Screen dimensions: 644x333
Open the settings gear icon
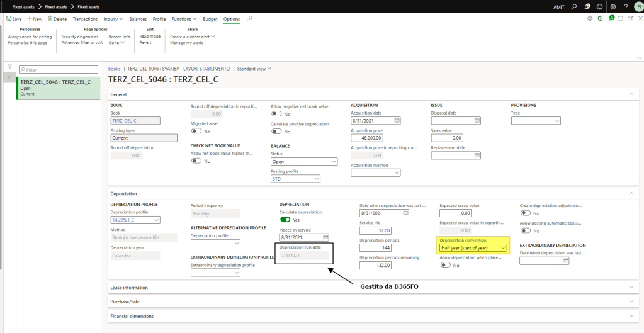click(x=612, y=6)
